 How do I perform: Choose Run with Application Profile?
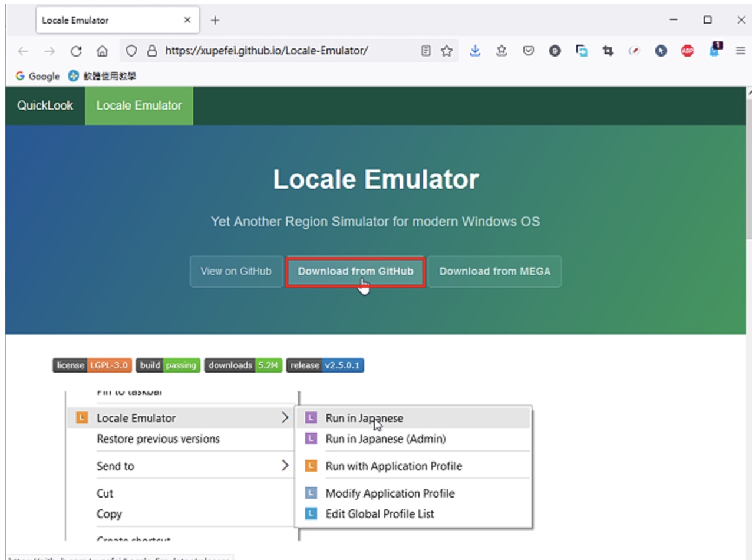pyautogui.click(x=414, y=466)
